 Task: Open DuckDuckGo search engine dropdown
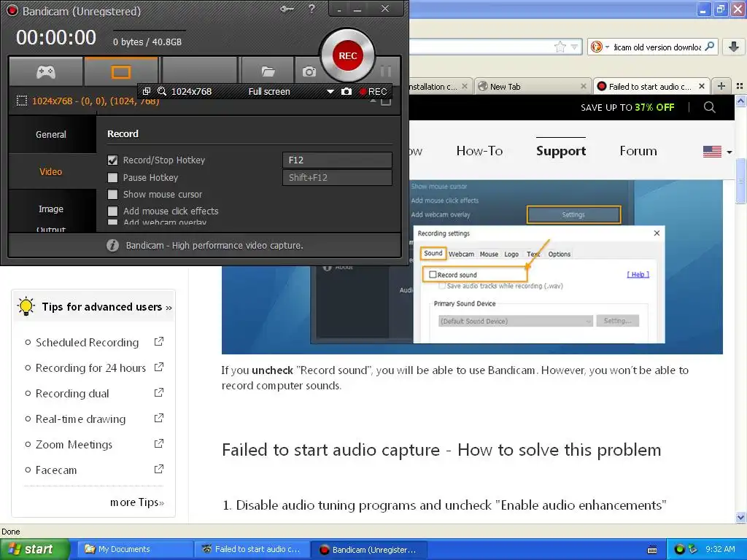pos(600,47)
